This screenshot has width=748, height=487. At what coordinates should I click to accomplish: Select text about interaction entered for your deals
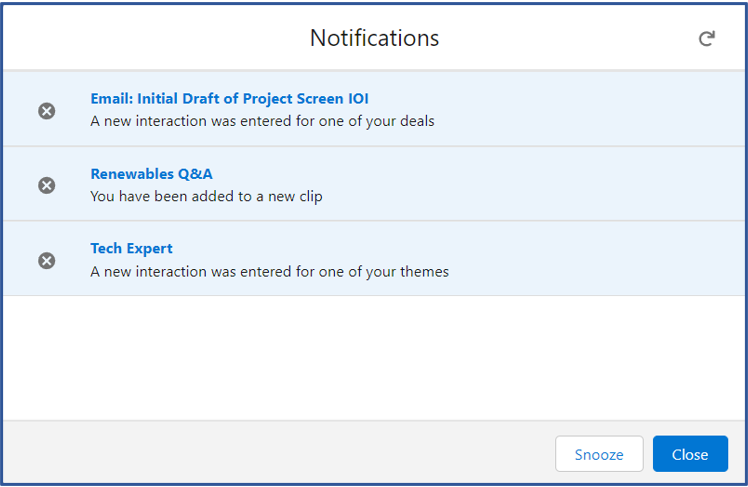point(262,121)
